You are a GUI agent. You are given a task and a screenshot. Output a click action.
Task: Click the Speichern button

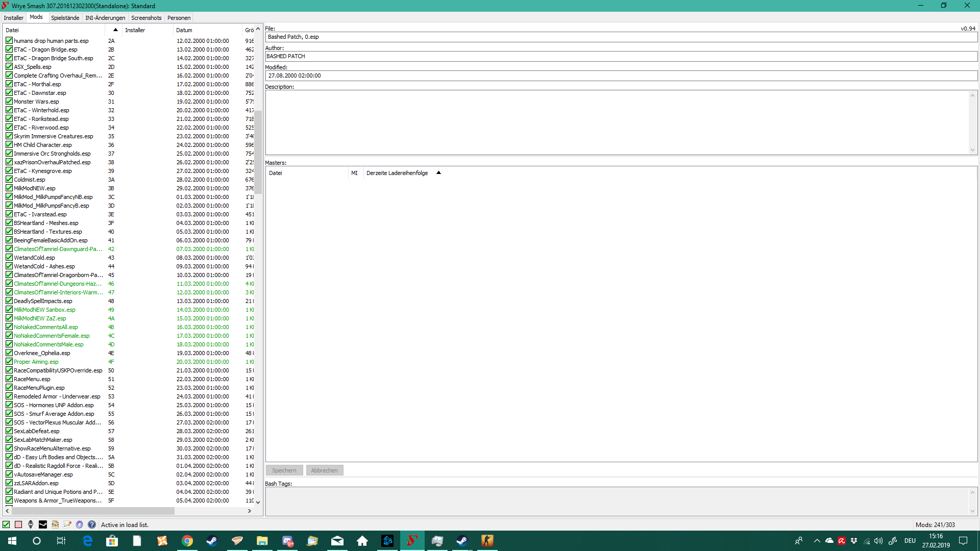(284, 470)
